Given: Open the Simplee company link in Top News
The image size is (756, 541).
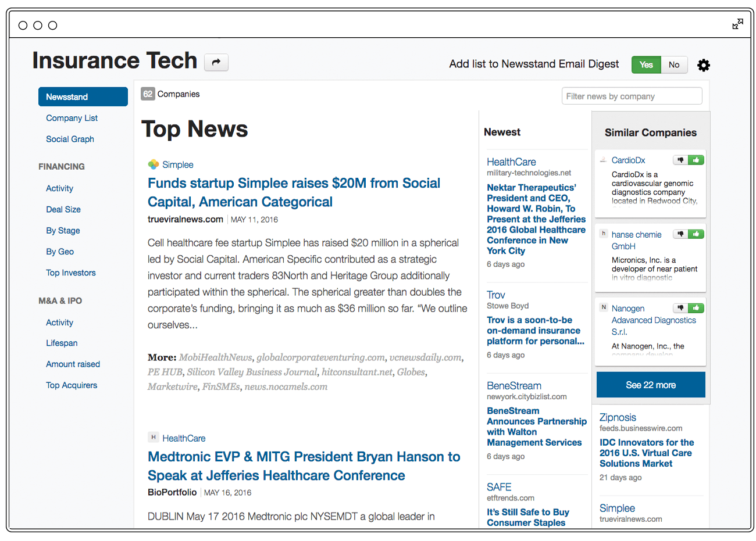Looking at the screenshot, I should [178, 164].
